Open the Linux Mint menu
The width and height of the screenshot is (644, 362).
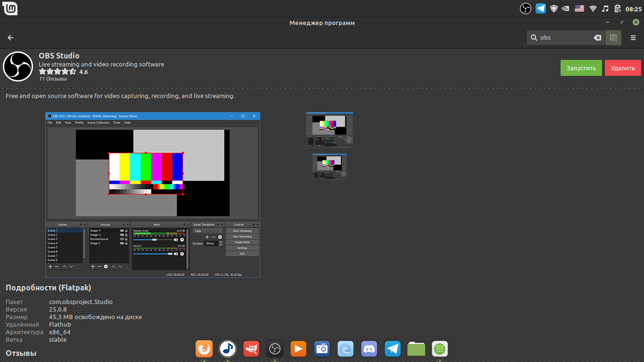pos(10,8)
